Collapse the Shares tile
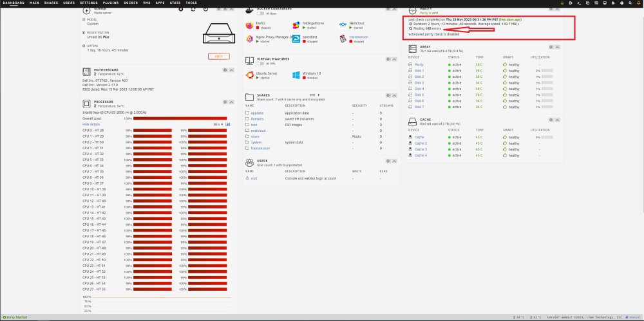The height and width of the screenshot is (321, 644). [x=394, y=95]
